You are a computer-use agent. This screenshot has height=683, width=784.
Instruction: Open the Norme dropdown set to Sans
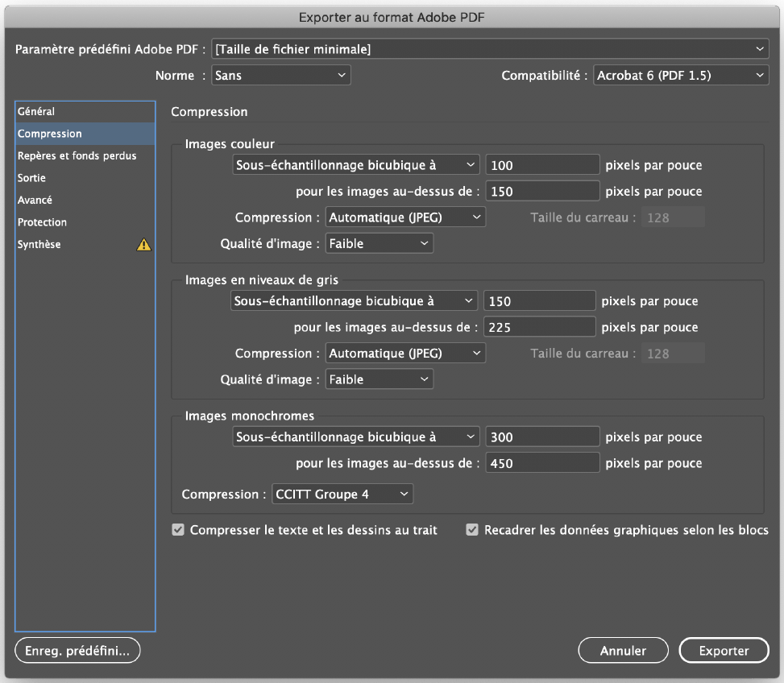pyautogui.click(x=280, y=76)
